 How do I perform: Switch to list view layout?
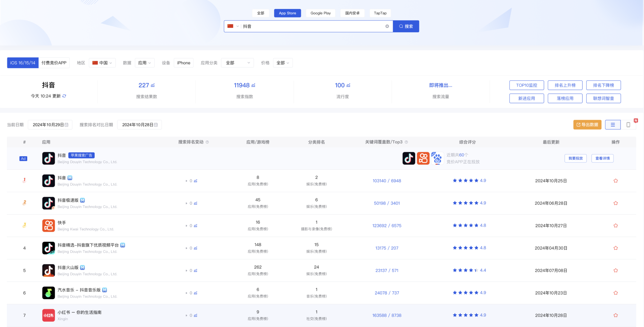pos(613,125)
